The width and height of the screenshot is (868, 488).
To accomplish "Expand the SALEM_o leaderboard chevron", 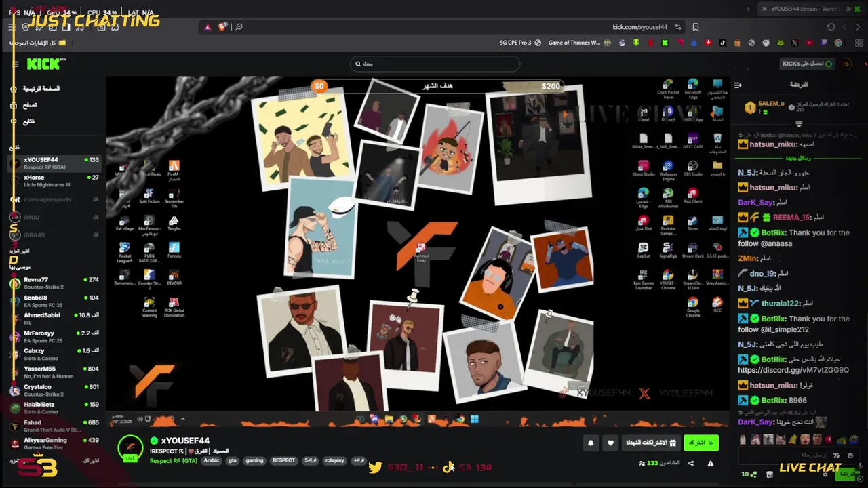I will [x=799, y=125].
